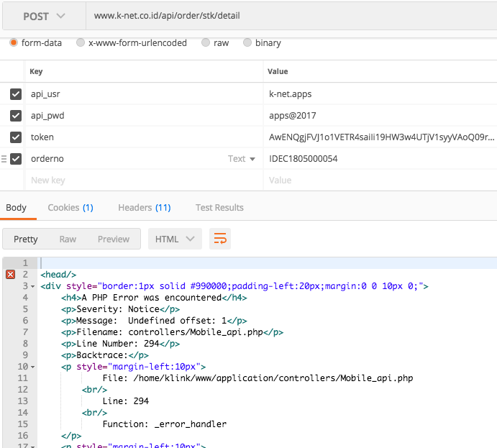This screenshot has width=497, height=448.
Task: Choose the binary body type option
Action: (x=247, y=43)
